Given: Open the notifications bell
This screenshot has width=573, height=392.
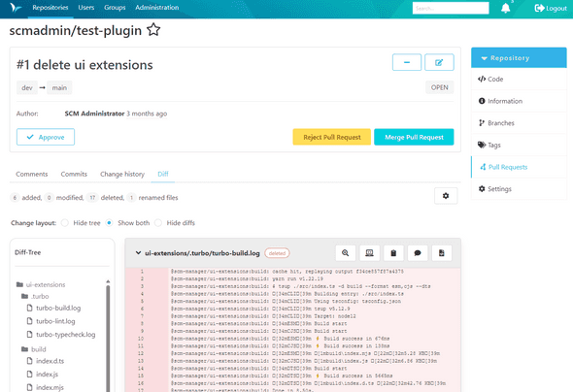Looking at the screenshot, I should (505, 8).
